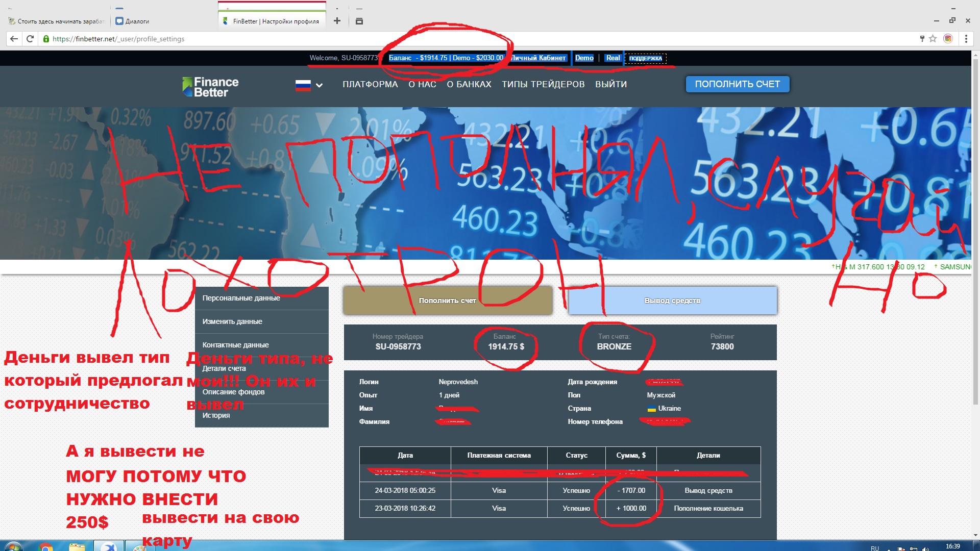The height and width of the screenshot is (551, 980).
Task: Open Персональные данные in the sidebar
Action: click(261, 298)
